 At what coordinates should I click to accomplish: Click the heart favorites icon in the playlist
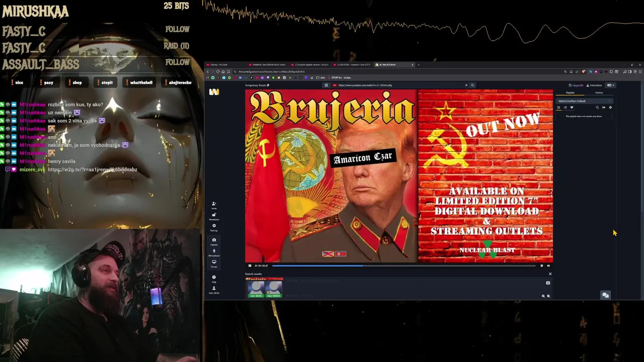572,108
